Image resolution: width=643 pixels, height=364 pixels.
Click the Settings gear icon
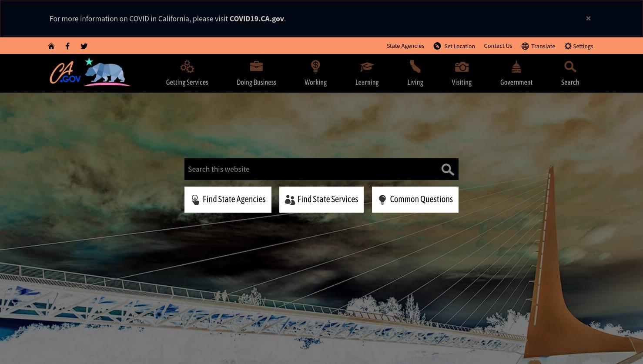click(568, 46)
